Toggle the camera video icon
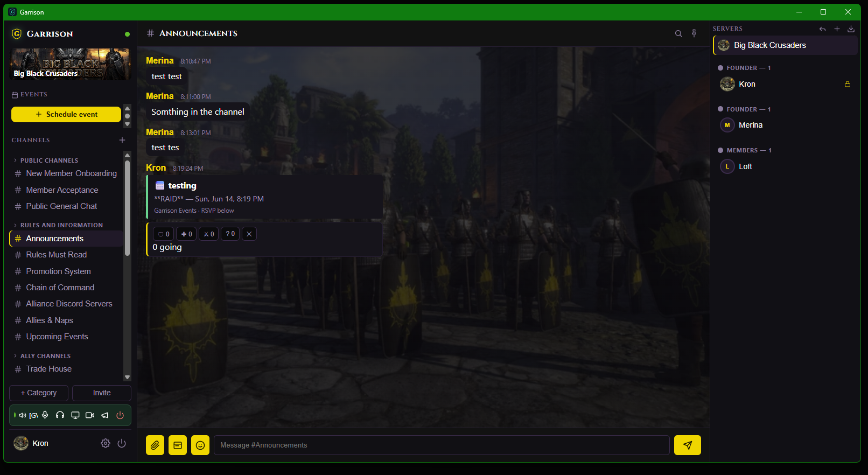The image size is (868, 475). point(90,415)
